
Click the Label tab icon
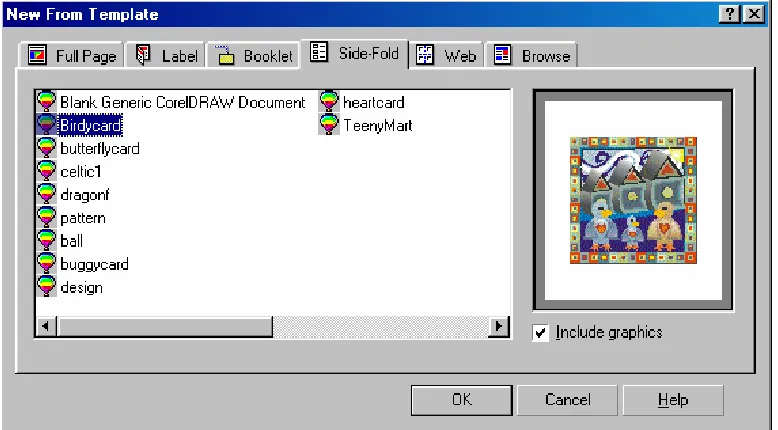pyautogui.click(x=143, y=55)
